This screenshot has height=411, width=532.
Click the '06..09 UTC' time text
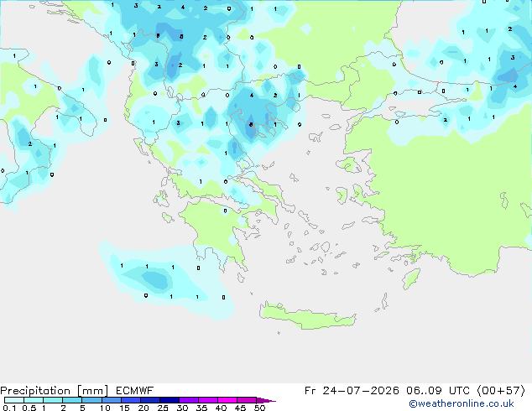(438, 391)
